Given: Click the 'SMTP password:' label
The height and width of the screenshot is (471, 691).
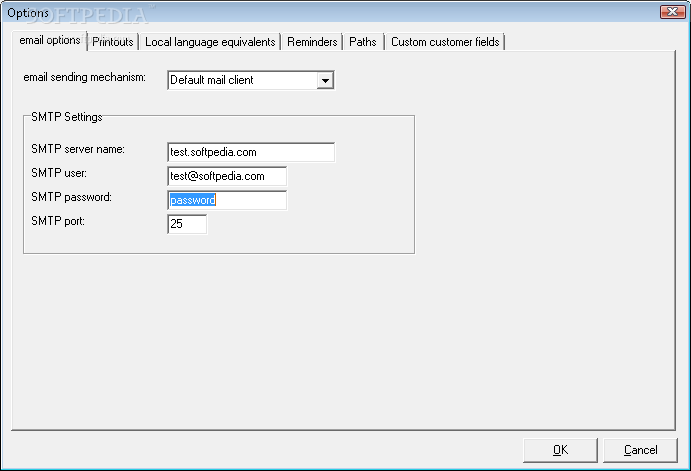Looking at the screenshot, I should point(71,197).
